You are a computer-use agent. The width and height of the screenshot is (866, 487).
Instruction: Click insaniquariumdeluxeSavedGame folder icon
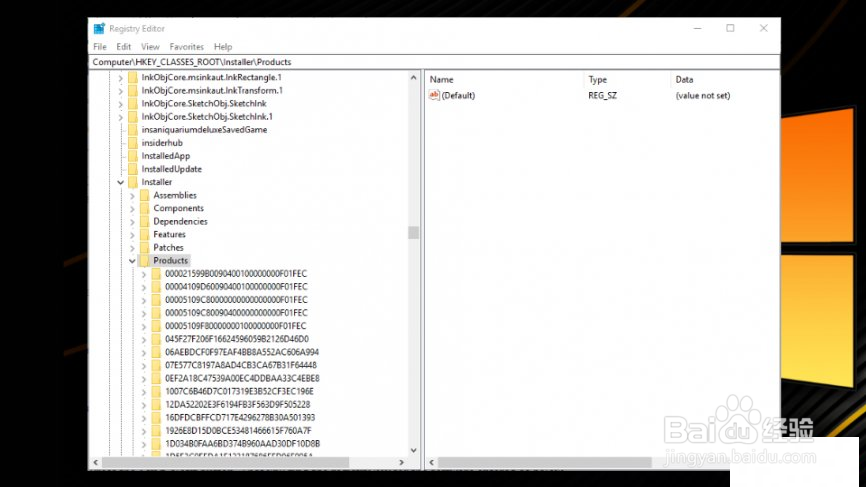[133, 130]
